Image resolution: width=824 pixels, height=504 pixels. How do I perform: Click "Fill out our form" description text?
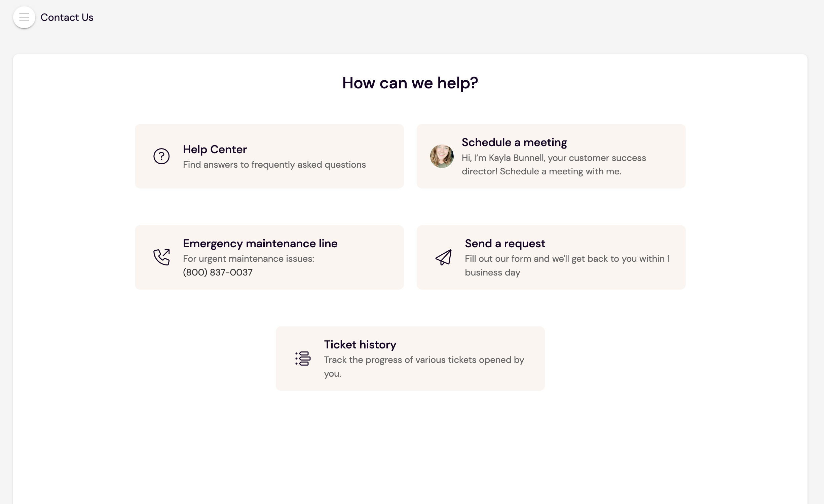(x=567, y=265)
